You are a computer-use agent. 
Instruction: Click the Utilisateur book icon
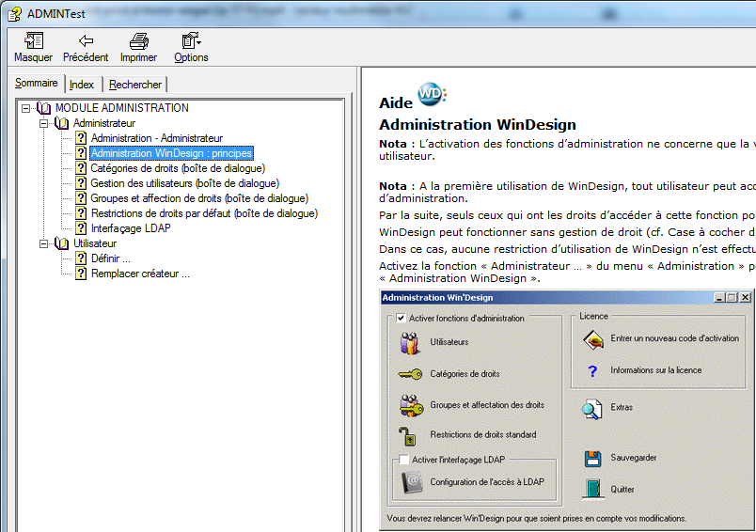(62, 243)
